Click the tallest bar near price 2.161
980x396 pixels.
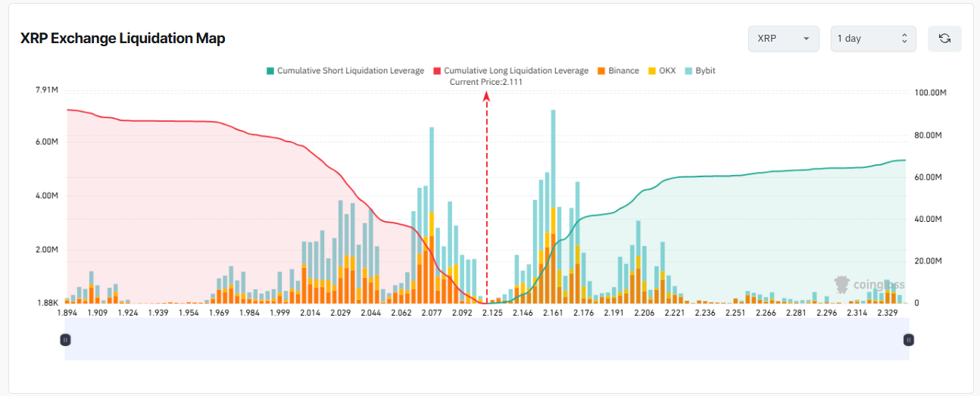coord(554,206)
